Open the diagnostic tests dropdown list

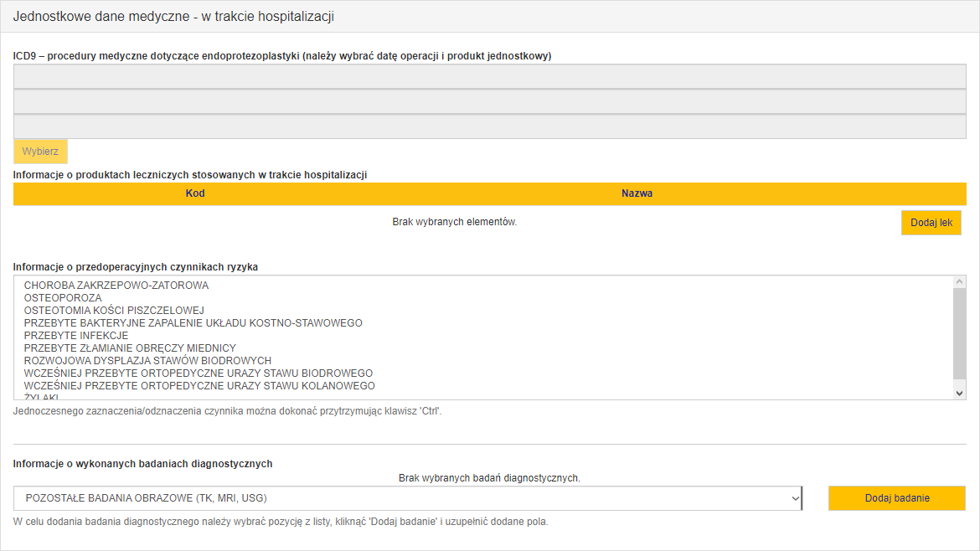pos(407,498)
